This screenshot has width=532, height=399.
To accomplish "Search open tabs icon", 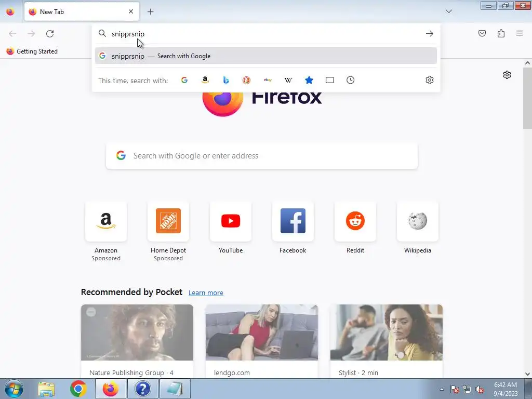I will point(330,80).
